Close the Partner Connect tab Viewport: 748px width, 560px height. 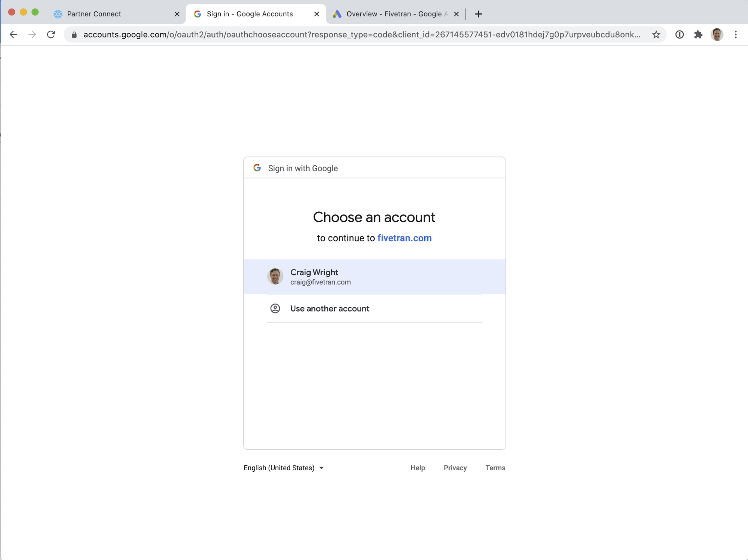pos(177,14)
